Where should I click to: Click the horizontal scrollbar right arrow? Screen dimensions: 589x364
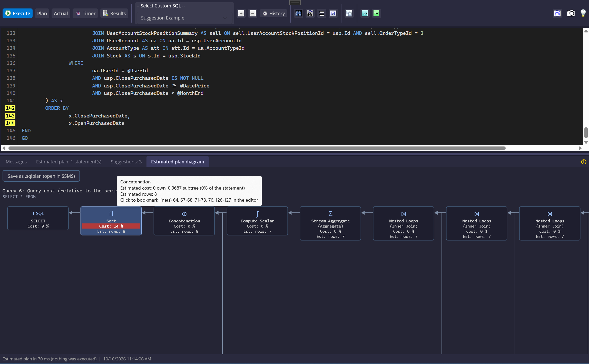(x=580, y=148)
